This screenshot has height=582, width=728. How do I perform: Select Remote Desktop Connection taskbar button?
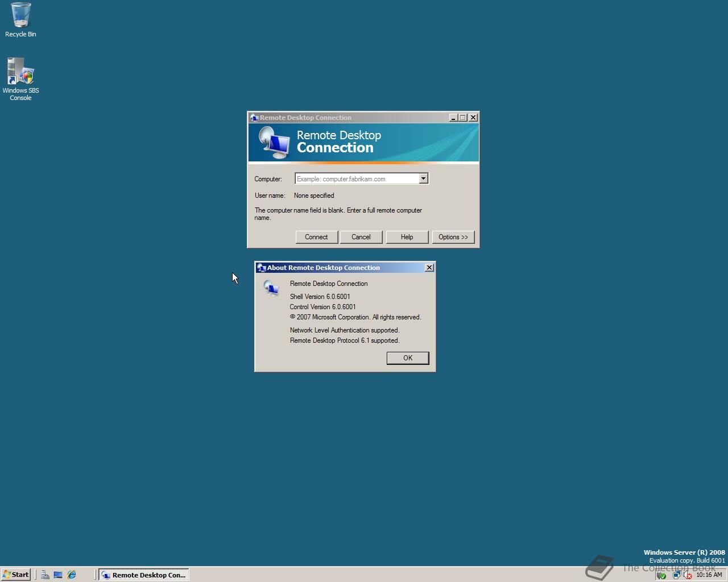point(144,575)
